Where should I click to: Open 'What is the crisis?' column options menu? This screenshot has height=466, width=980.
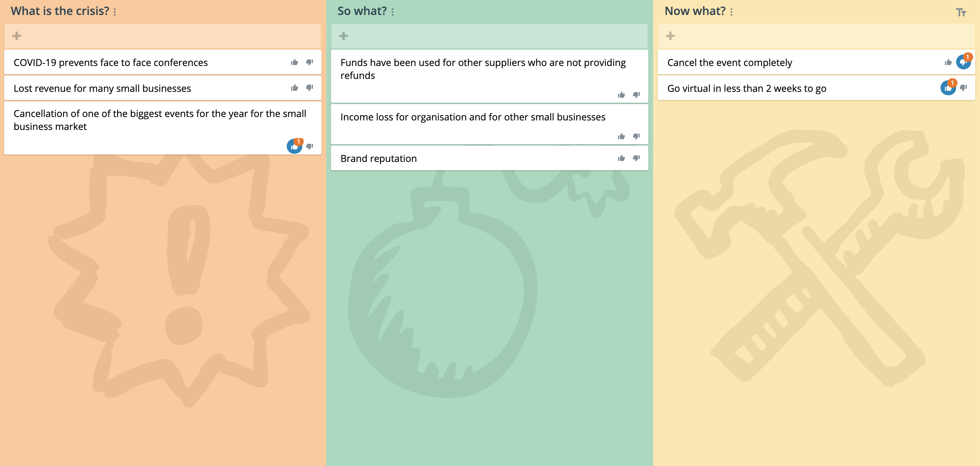click(114, 12)
